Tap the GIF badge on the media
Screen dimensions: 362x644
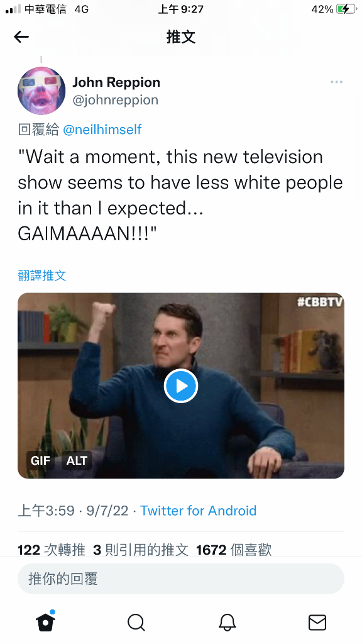click(40, 460)
